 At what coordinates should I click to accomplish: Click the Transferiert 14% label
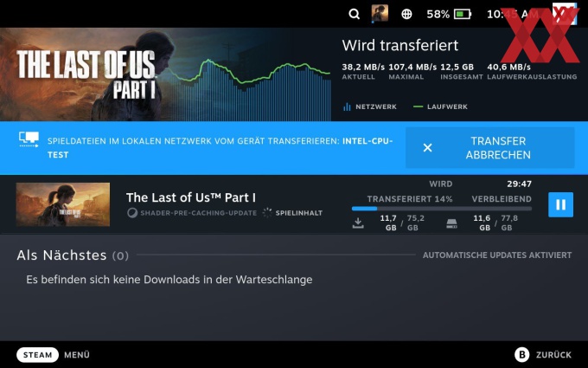pos(410,199)
